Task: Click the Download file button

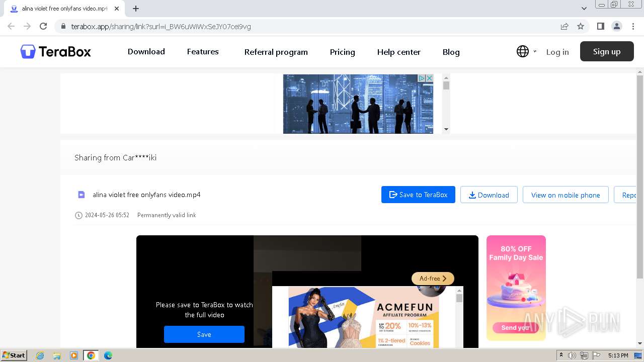Action: point(489,195)
